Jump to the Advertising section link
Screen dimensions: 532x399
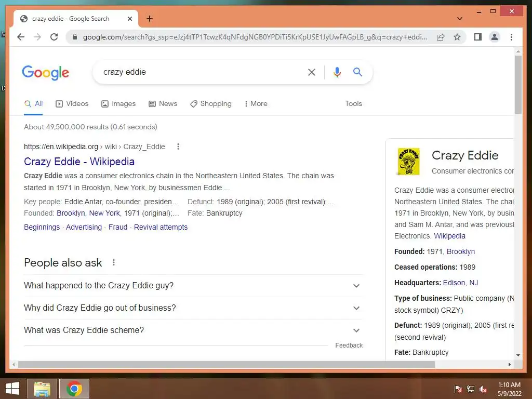pos(84,228)
